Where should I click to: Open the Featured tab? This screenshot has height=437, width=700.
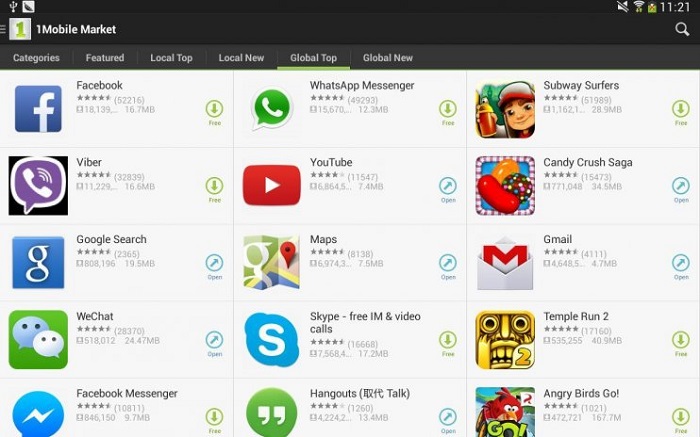click(105, 58)
